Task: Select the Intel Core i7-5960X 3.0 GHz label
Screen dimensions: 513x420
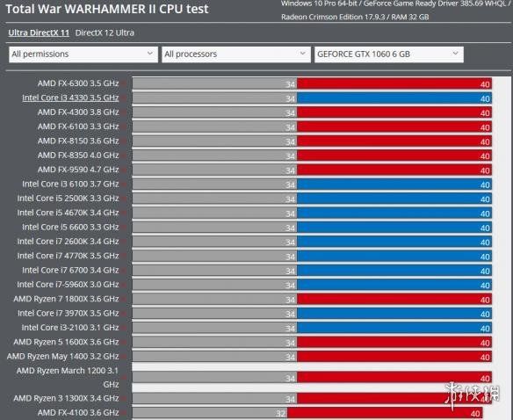Action: tap(68, 285)
